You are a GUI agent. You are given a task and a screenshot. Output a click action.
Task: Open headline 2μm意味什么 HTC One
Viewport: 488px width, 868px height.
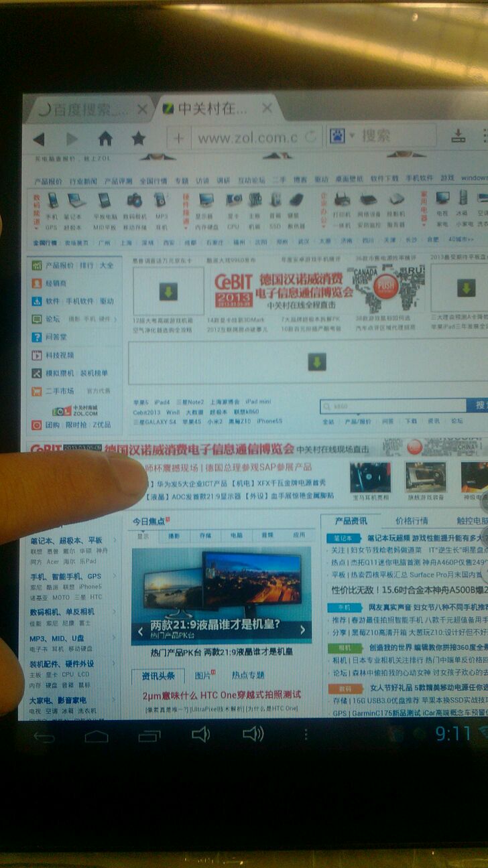pyautogui.click(x=222, y=695)
